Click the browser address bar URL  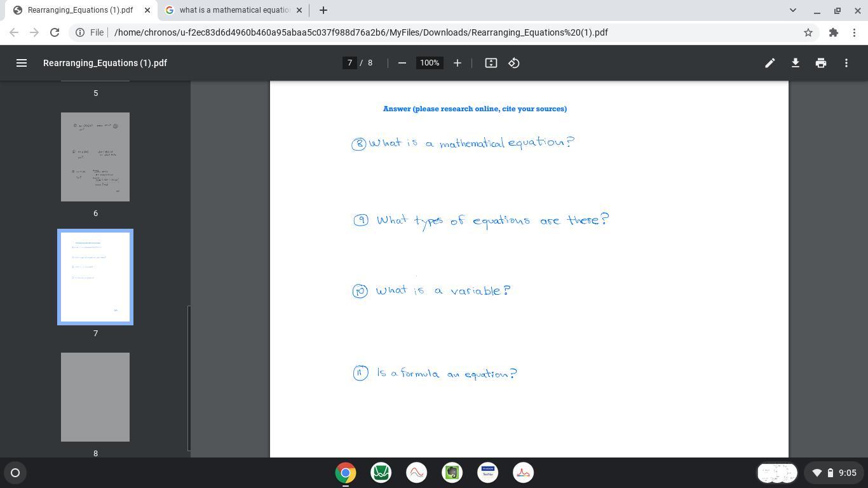click(361, 32)
